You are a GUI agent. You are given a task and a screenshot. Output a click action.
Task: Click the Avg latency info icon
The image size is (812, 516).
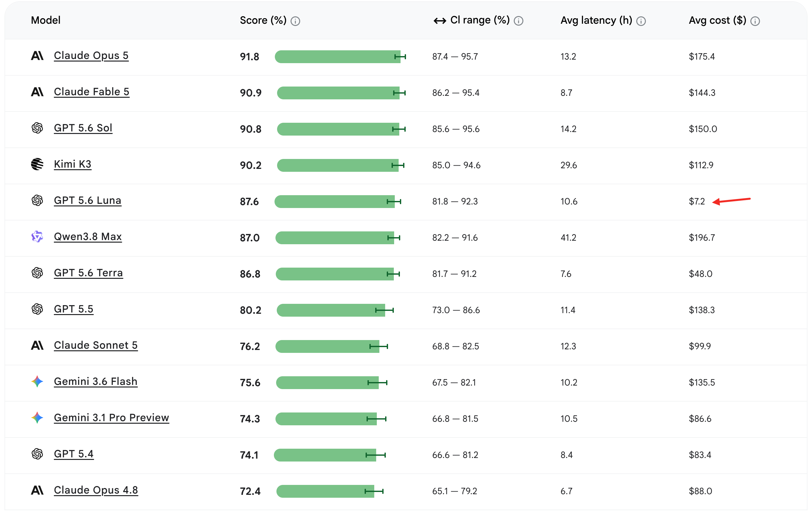(x=641, y=21)
